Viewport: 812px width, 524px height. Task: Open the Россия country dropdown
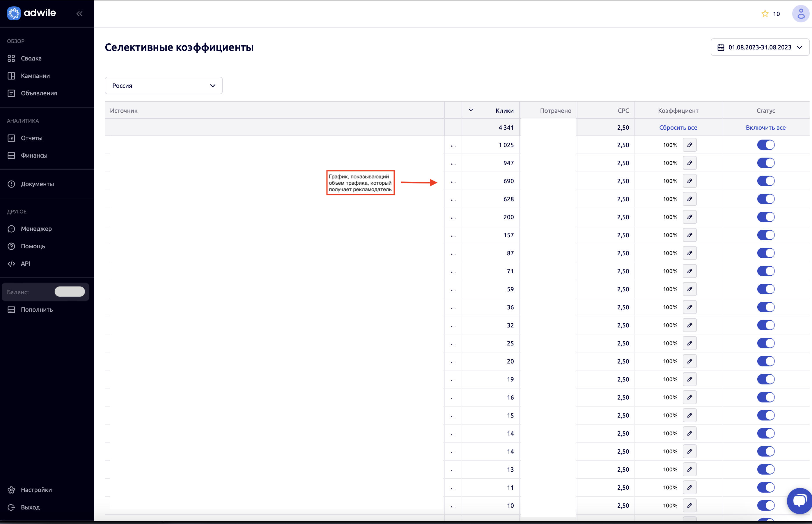[x=164, y=86]
